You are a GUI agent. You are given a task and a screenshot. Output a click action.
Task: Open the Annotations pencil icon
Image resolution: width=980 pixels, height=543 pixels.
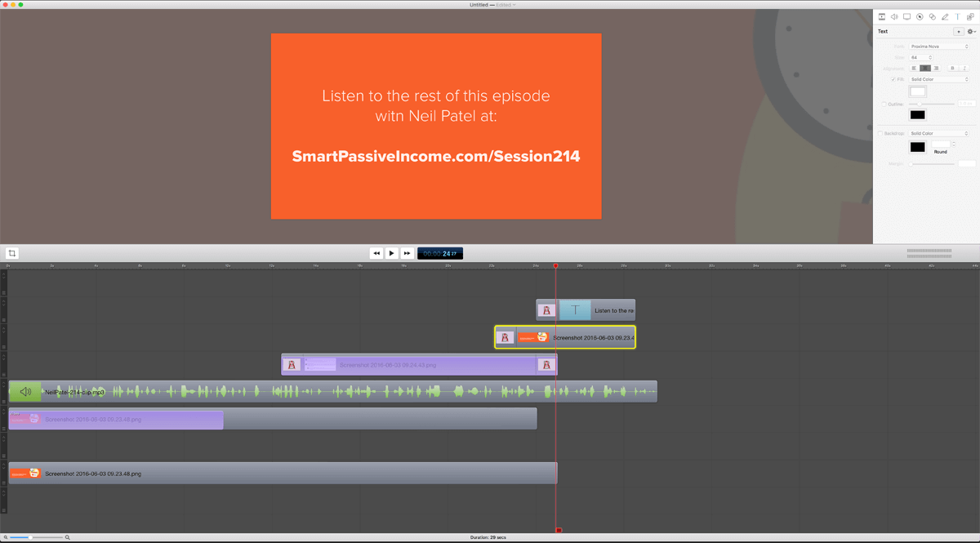tap(945, 16)
